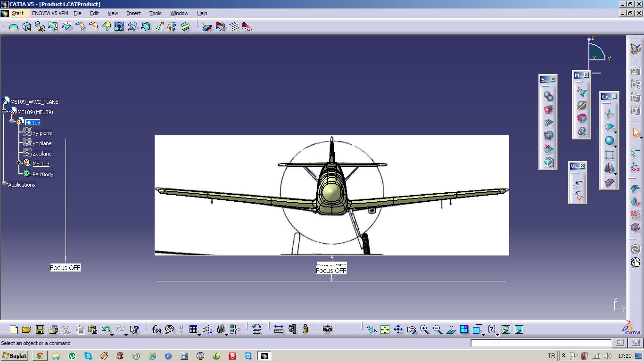Toggle the Hide/Show icon in bottom toolbar
Viewport: 644px width, 362px height.
coord(505,329)
